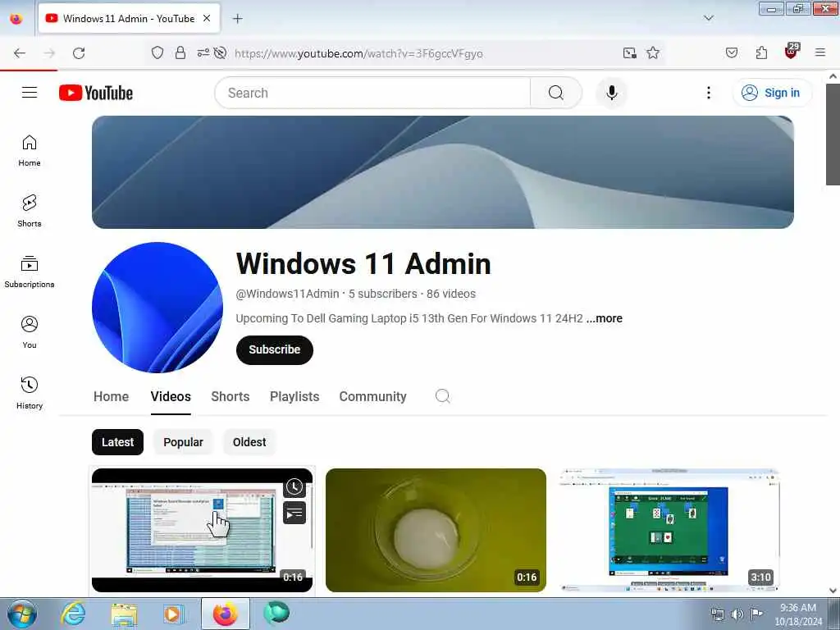Launch Internet Explorer from the taskbar

point(73,614)
